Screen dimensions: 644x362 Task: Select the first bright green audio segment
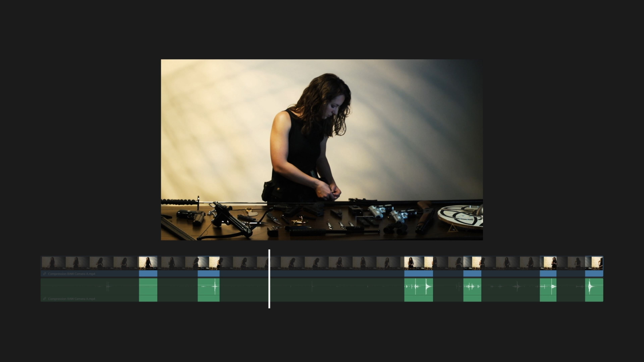pyautogui.click(x=148, y=290)
